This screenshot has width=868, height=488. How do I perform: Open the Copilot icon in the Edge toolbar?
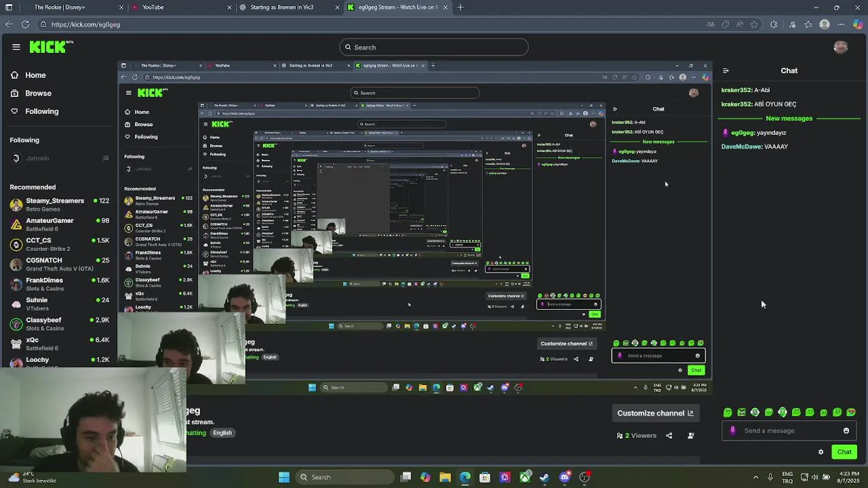tap(858, 24)
